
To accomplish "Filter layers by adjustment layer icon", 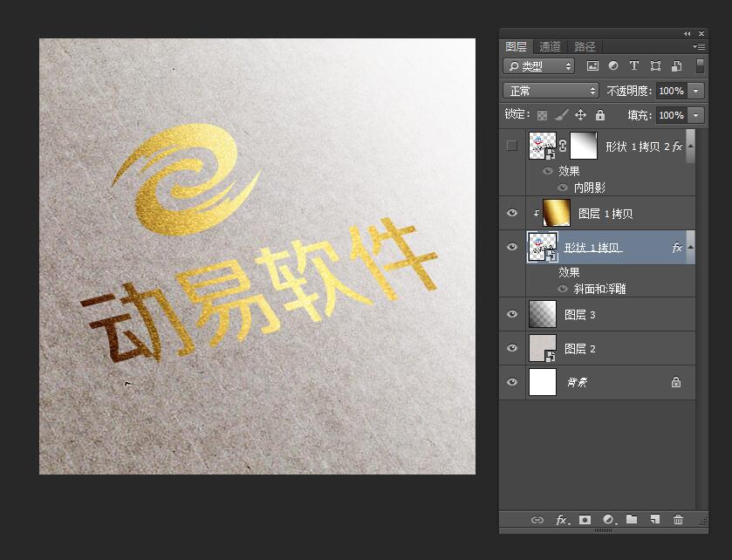I will pos(613,65).
